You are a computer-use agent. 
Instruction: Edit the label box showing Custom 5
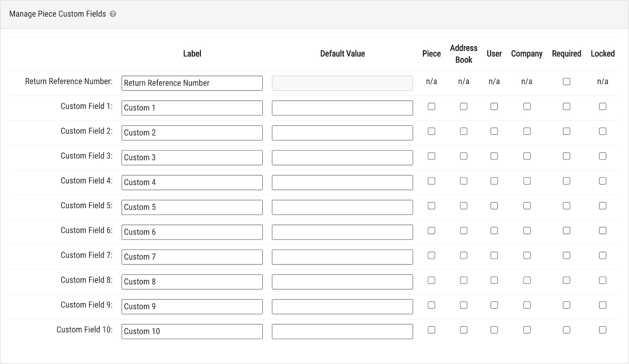point(192,207)
